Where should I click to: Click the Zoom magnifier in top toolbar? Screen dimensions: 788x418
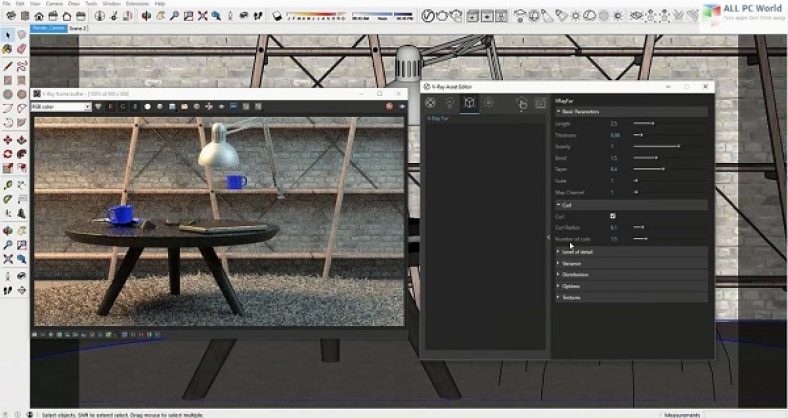click(174, 16)
